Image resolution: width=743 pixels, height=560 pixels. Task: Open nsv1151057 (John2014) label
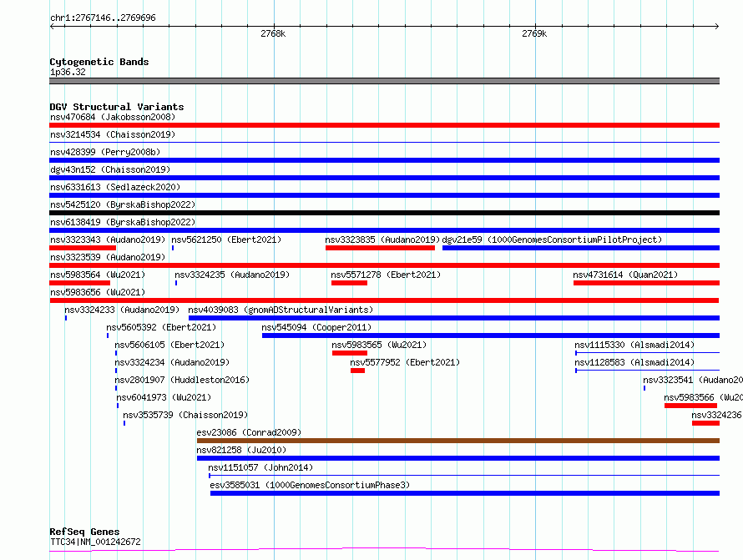coord(260,467)
